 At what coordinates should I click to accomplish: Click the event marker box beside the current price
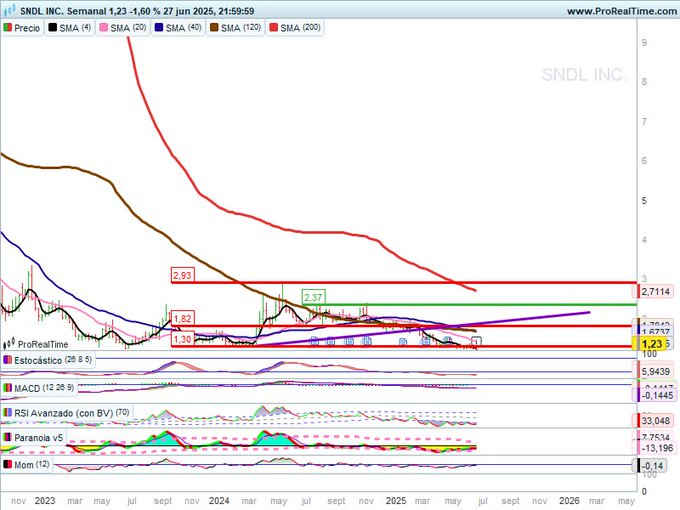[x=476, y=341]
